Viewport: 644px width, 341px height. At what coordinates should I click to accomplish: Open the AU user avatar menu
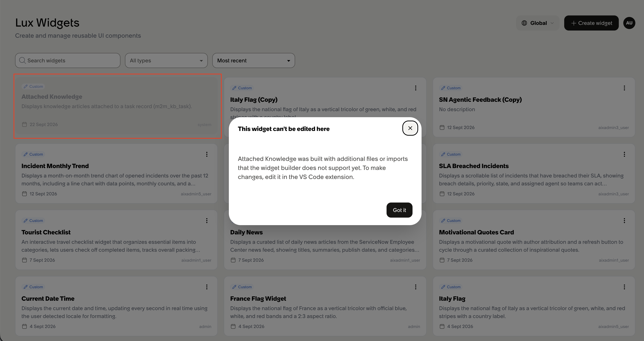click(629, 23)
